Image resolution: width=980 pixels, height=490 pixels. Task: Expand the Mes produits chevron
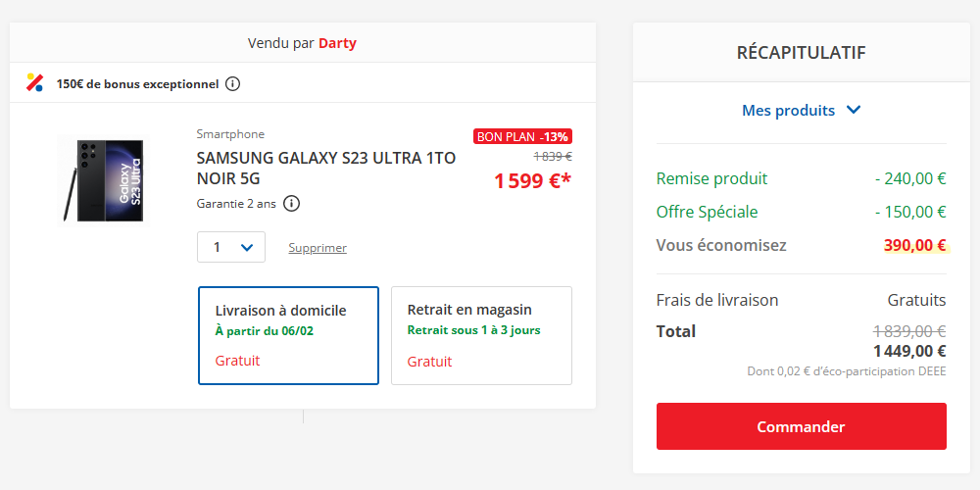click(854, 111)
